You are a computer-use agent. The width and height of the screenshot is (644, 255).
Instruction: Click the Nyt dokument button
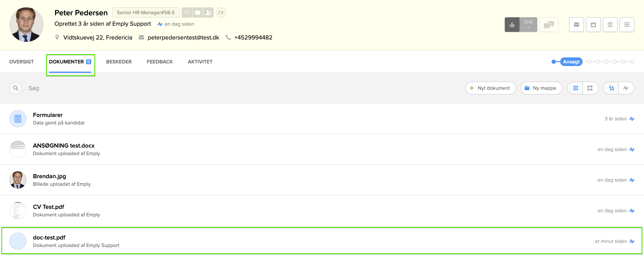pos(491,88)
